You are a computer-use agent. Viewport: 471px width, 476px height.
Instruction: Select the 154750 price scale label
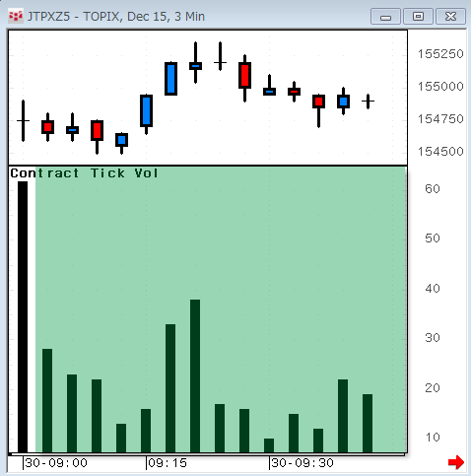(x=440, y=119)
